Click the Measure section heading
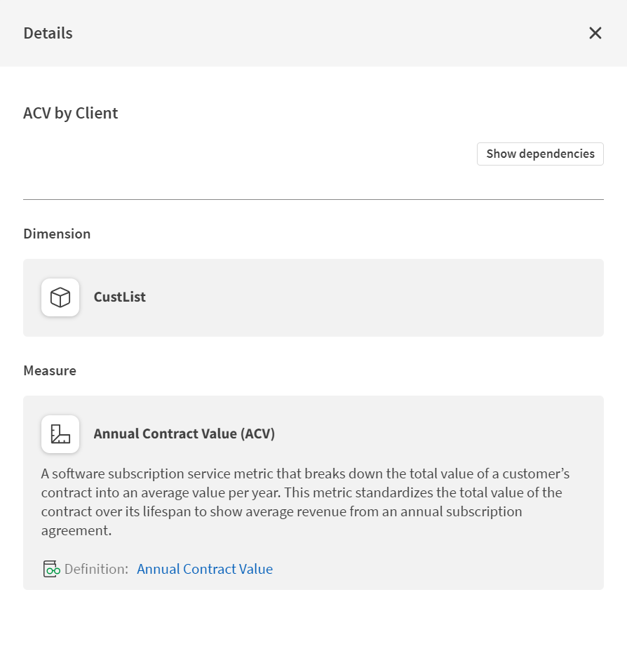Screen dimensions: 627x672 coord(50,371)
